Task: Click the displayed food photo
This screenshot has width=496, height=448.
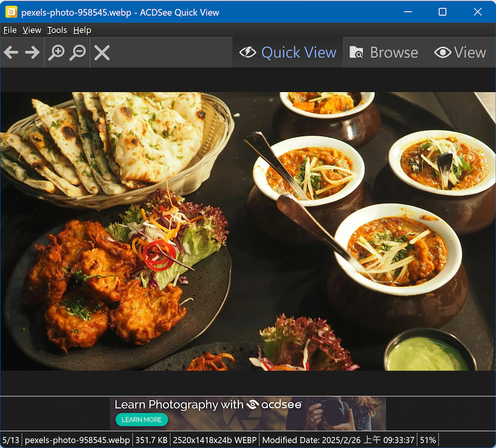Action: tap(248, 231)
